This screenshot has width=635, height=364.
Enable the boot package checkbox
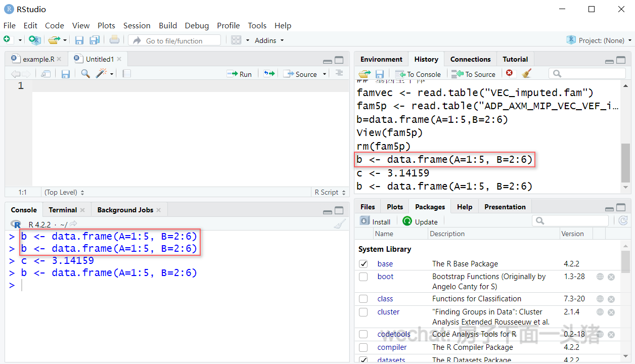pos(363,277)
